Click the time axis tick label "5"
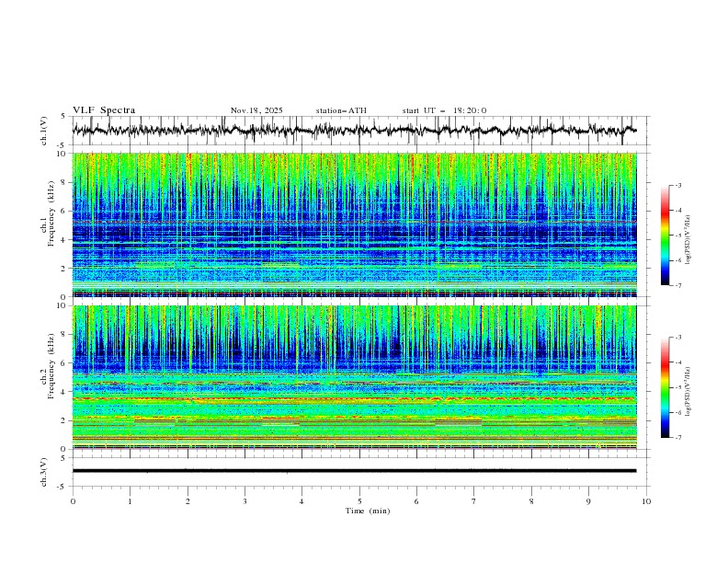 coord(359,501)
